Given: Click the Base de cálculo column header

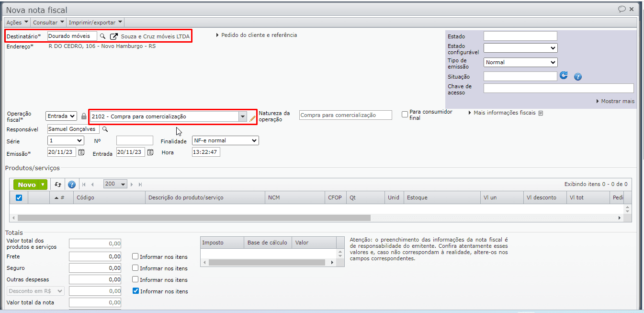Looking at the screenshot, I should (267, 243).
